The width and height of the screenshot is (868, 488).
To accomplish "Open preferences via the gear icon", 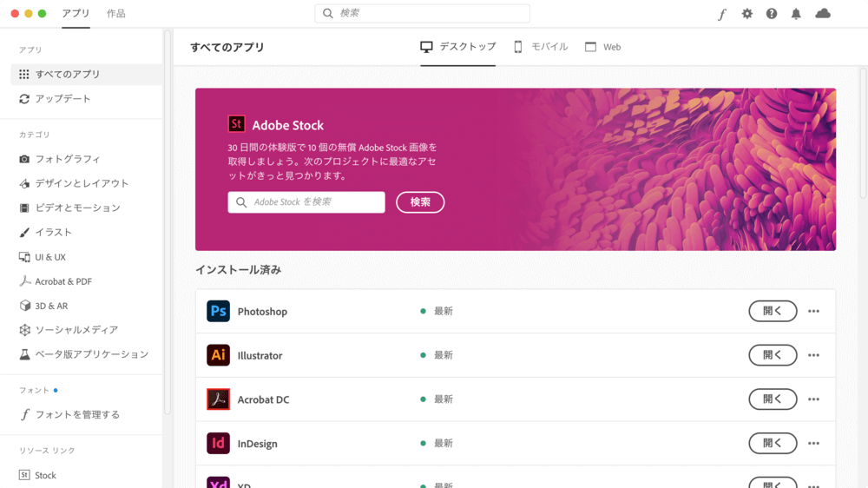I will tap(746, 14).
